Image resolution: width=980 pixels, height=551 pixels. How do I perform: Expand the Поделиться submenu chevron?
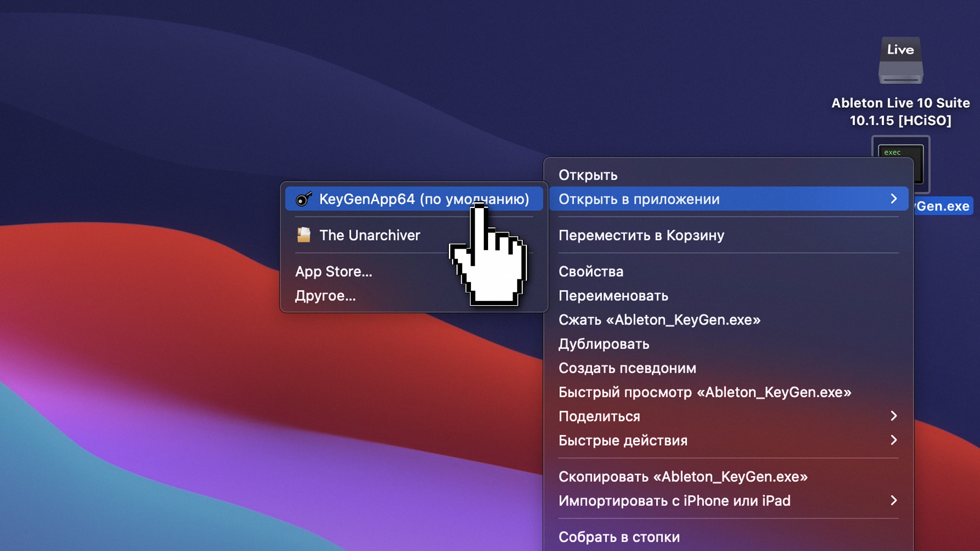click(893, 416)
